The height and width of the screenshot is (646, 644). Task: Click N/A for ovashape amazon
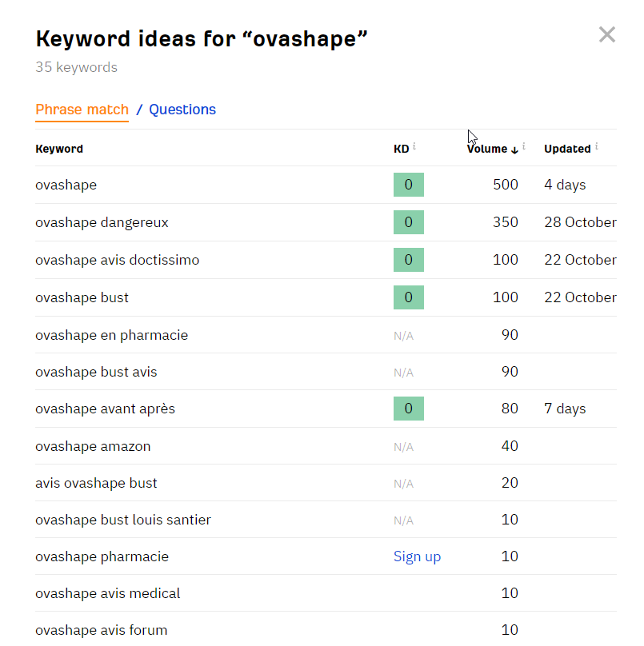tap(403, 447)
